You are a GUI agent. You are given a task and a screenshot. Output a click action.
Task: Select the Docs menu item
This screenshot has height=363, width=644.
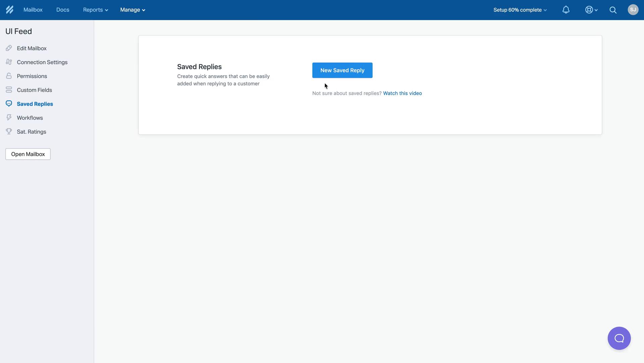click(63, 10)
